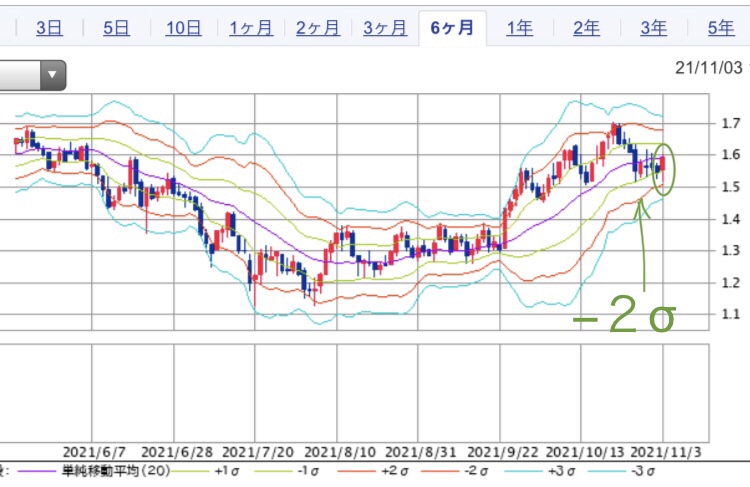
Task: Click the 1.2 price axis label
Action: coord(730,282)
